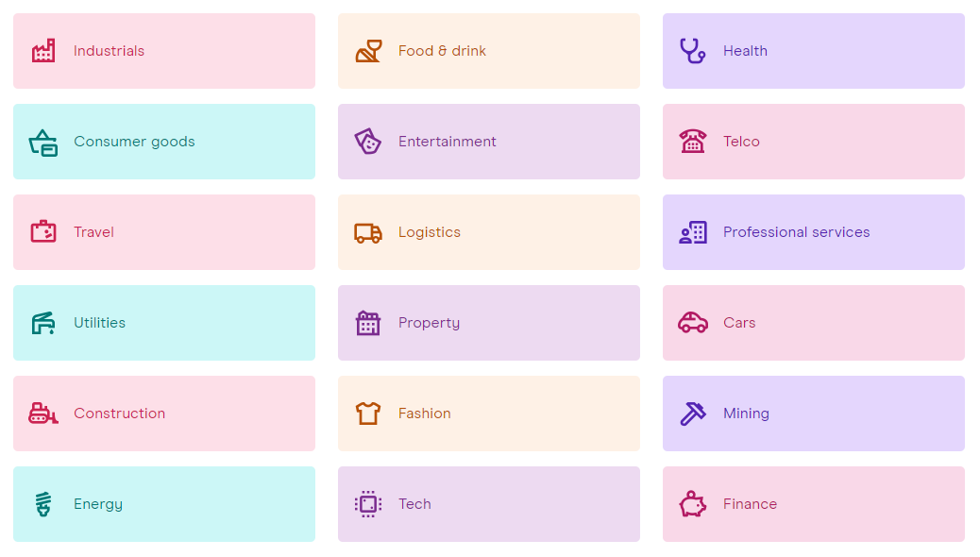Click the chip icon for Tech
Image resolution: width=980 pixels, height=557 pixels.
click(x=368, y=504)
